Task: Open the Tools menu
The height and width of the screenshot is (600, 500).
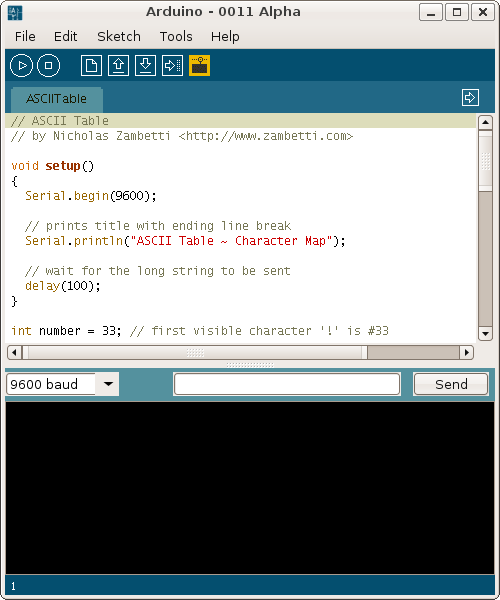Action: tap(176, 36)
